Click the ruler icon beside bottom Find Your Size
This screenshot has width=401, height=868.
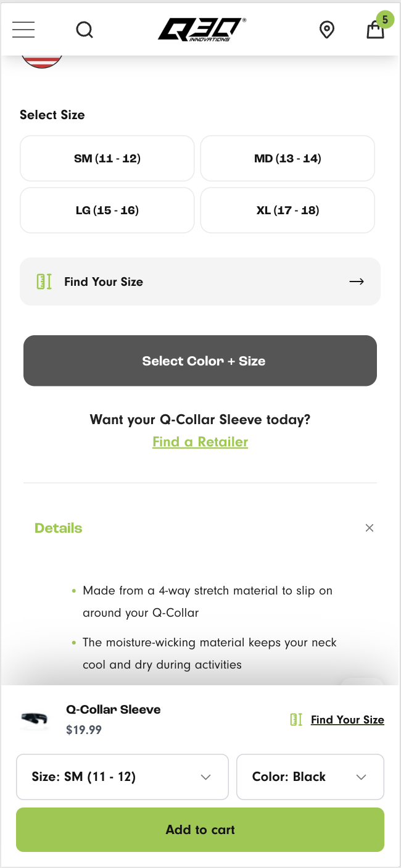(x=296, y=719)
